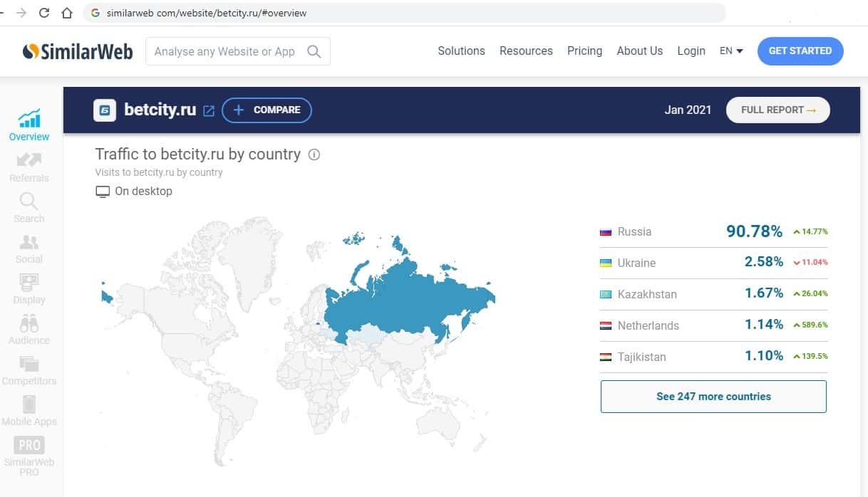Click the info icon beside traffic heading
This screenshot has height=497, width=868.
[x=314, y=155]
